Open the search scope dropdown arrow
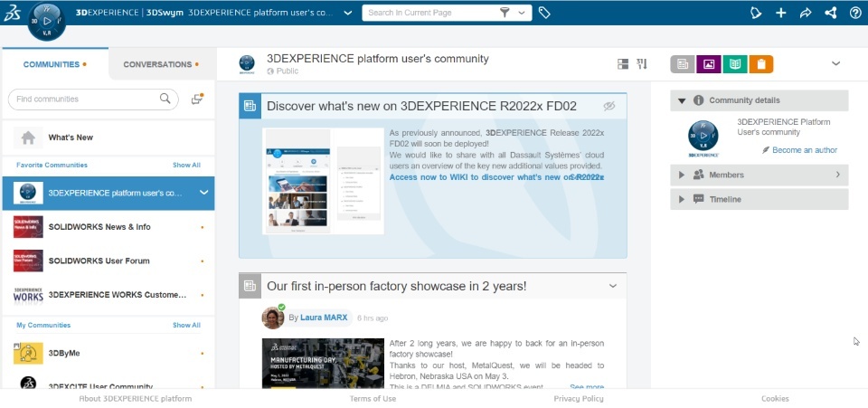The height and width of the screenshot is (408, 868). (522, 13)
